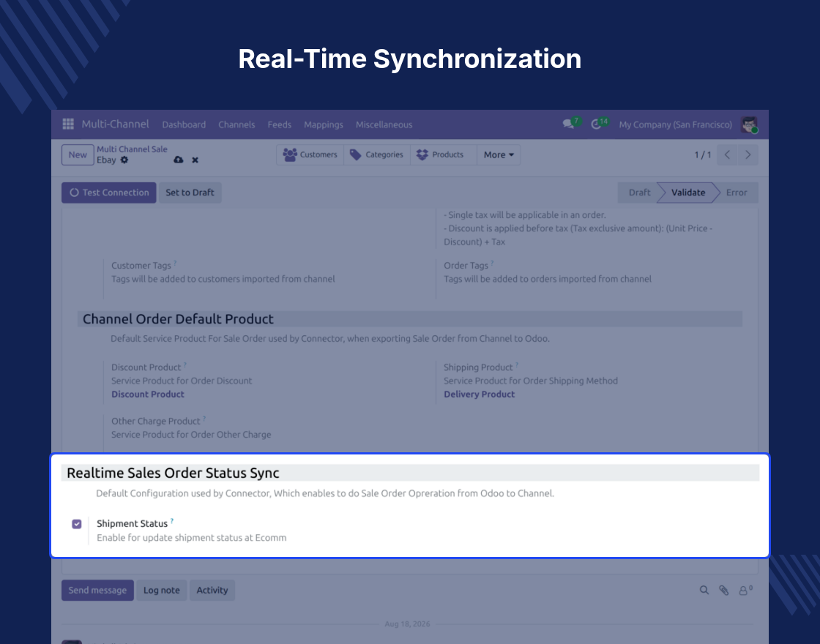Click the 1 / 1 pager counter

coord(702,154)
